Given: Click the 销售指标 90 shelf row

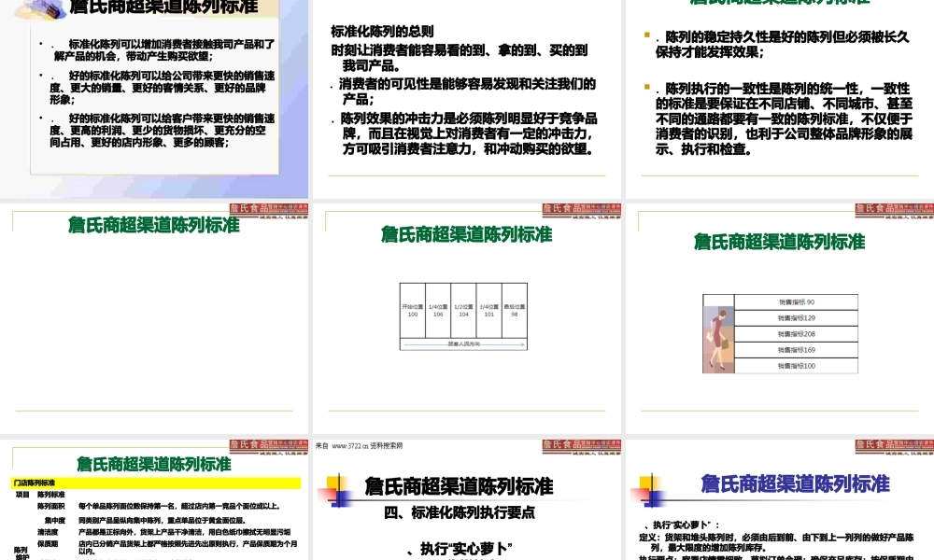Looking at the screenshot, I should coord(797,302).
